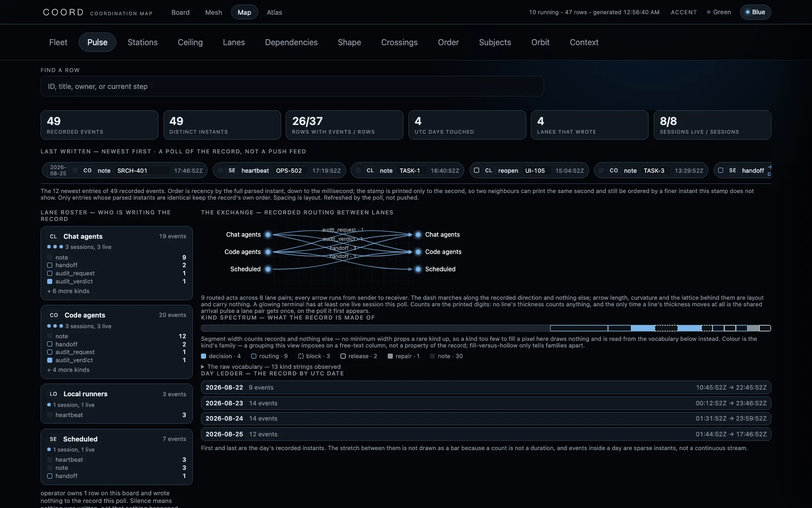The height and width of the screenshot is (508, 812).
Task: Toggle the audit_request box in Chat agents card
Action: 50,273
